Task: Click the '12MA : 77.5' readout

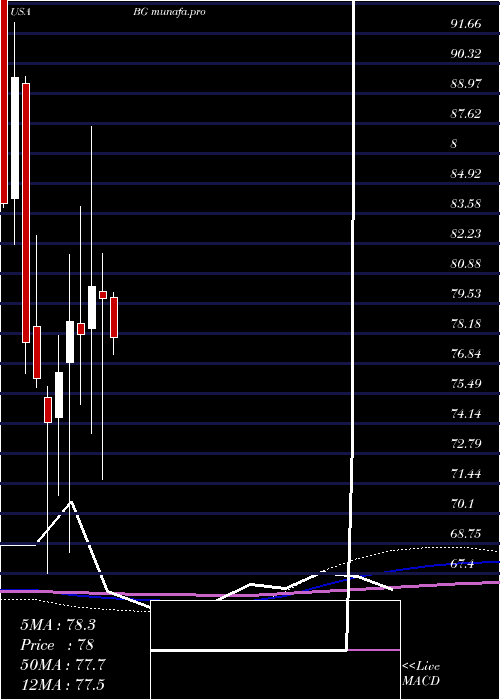Action: [x=62, y=684]
